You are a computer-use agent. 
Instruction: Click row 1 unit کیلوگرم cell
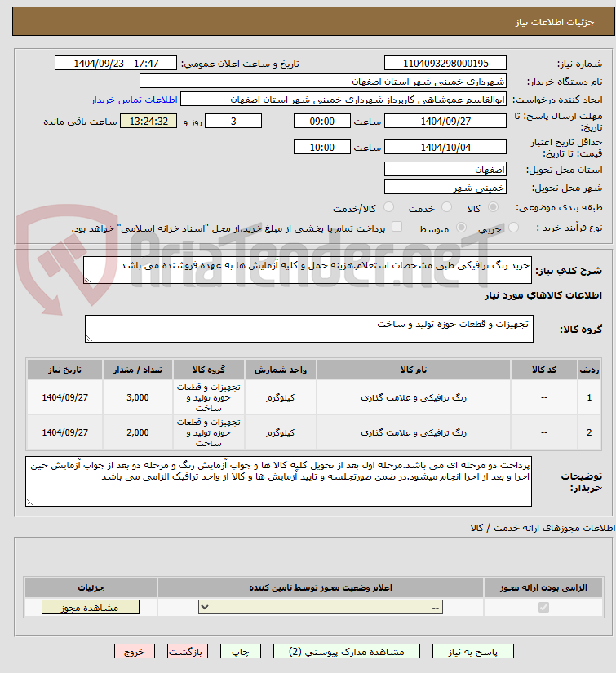(281, 397)
